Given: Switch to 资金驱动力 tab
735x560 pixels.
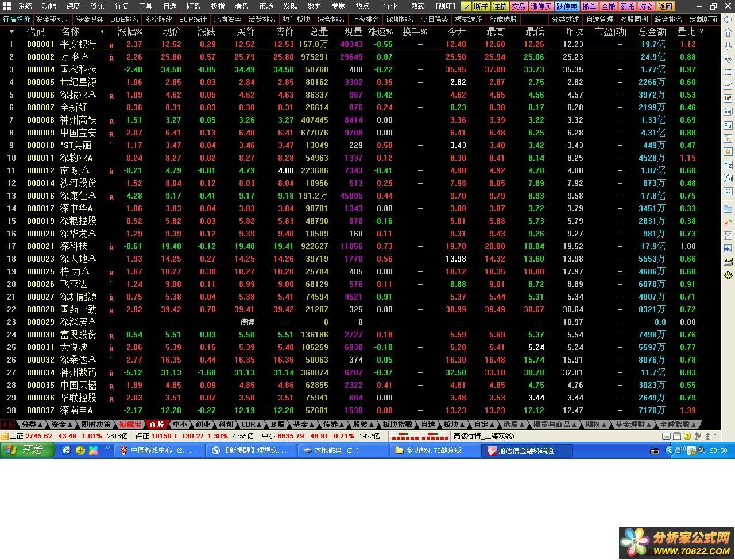Looking at the screenshot, I should (53, 19).
